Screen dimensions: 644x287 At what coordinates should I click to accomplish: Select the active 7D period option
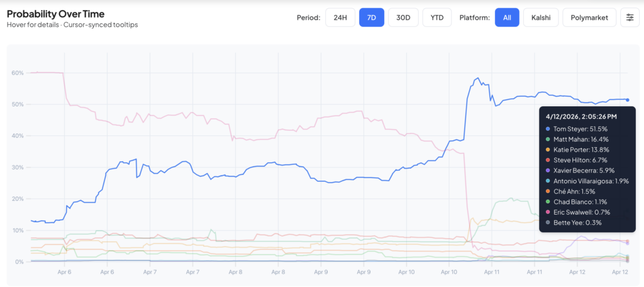coord(371,18)
